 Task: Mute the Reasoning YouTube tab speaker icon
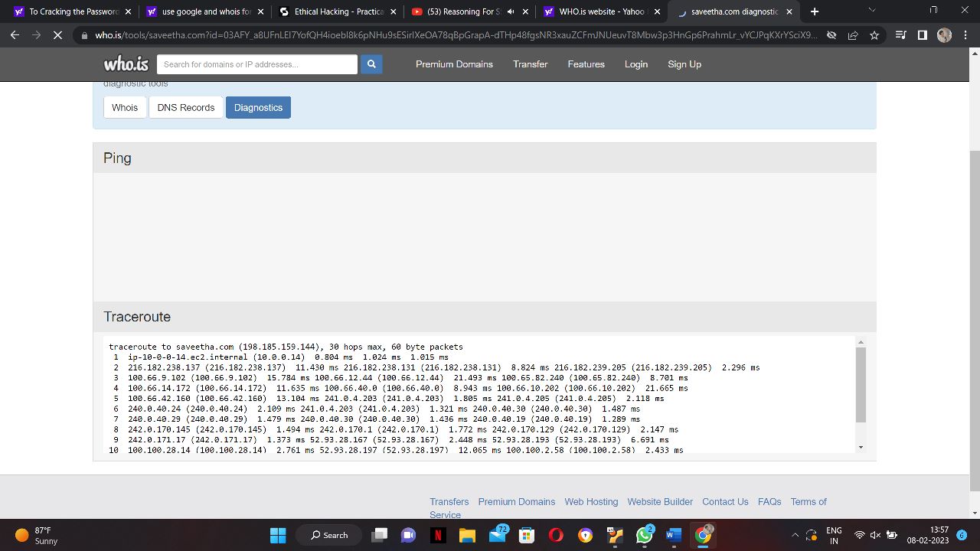click(510, 11)
